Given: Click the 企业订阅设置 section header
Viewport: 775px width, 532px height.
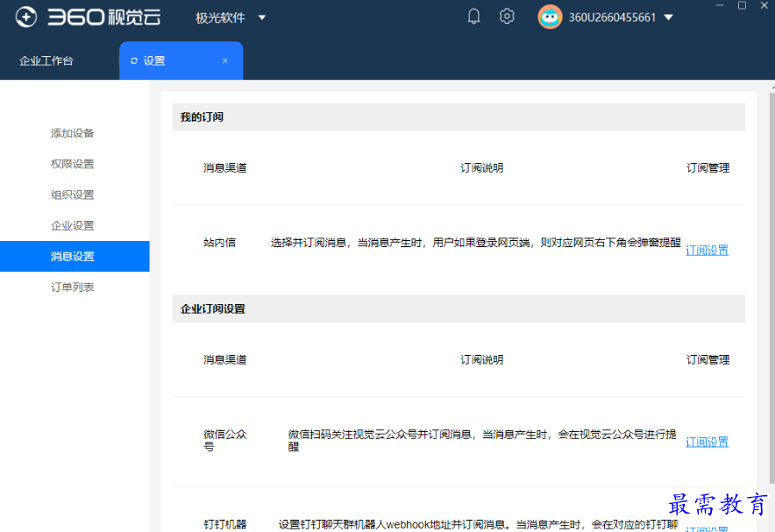Looking at the screenshot, I should (459, 309).
